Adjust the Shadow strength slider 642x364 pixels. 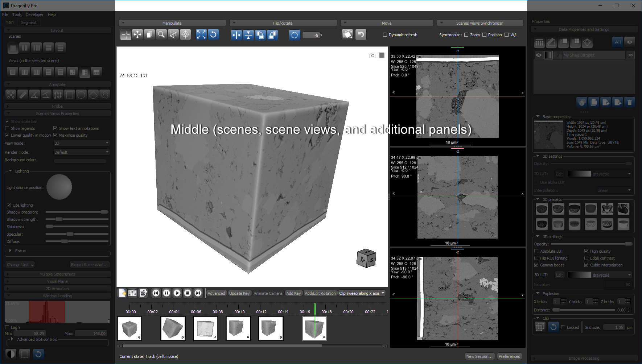pos(59,219)
